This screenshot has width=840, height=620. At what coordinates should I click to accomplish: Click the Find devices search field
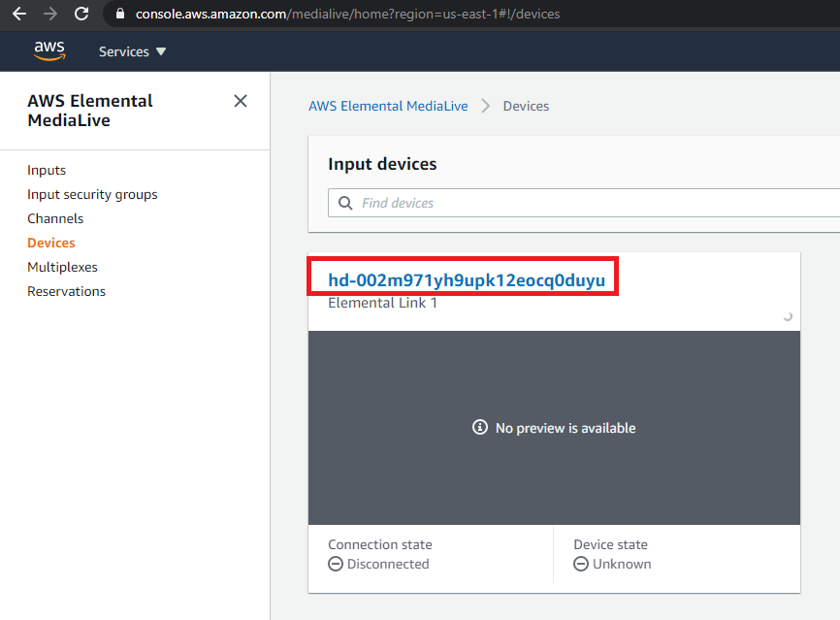click(485, 202)
